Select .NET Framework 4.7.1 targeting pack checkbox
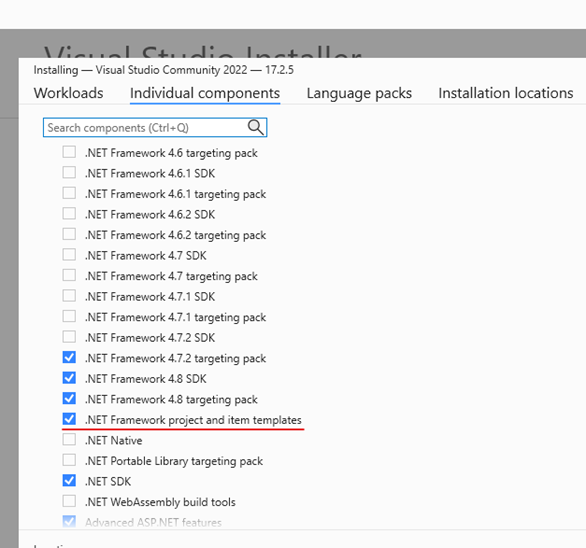 click(x=69, y=317)
